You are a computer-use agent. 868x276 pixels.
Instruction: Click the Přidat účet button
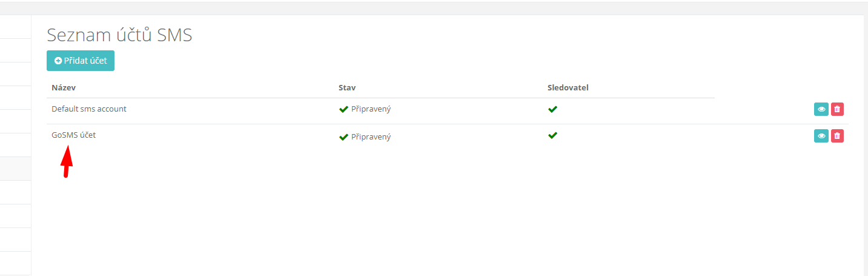(x=81, y=61)
